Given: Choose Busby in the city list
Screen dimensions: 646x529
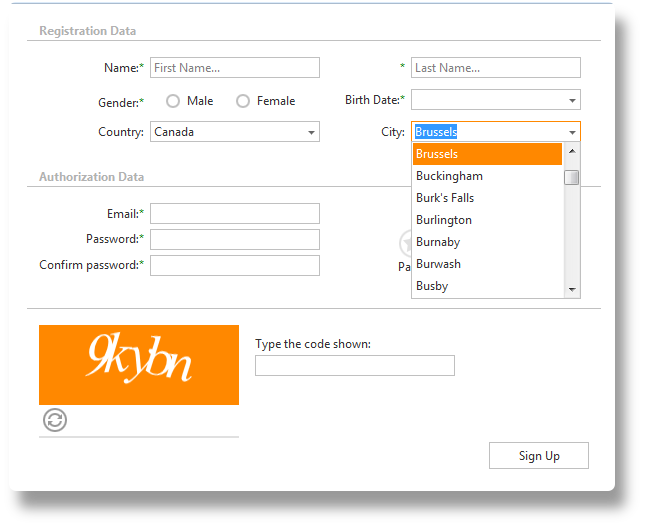Looking at the screenshot, I should coord(487,286).
